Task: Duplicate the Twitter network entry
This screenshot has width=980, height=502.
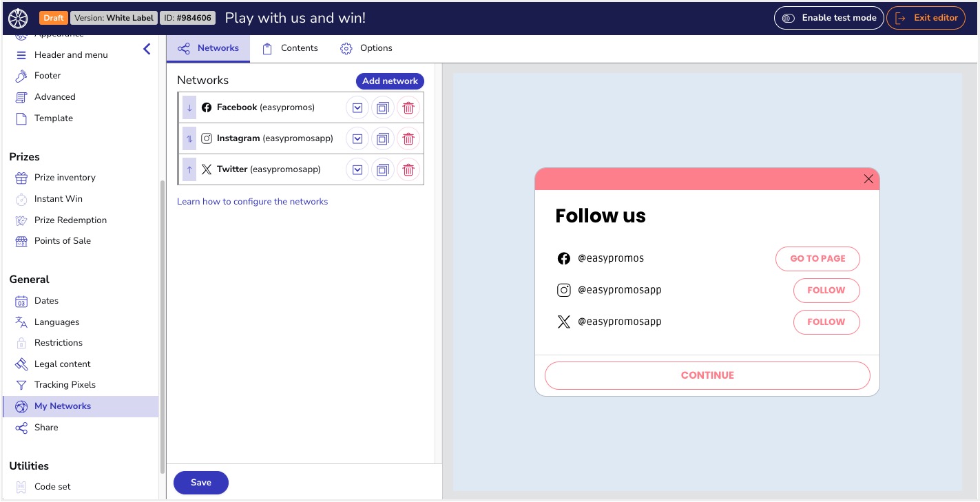Action: tap(383, 169)
